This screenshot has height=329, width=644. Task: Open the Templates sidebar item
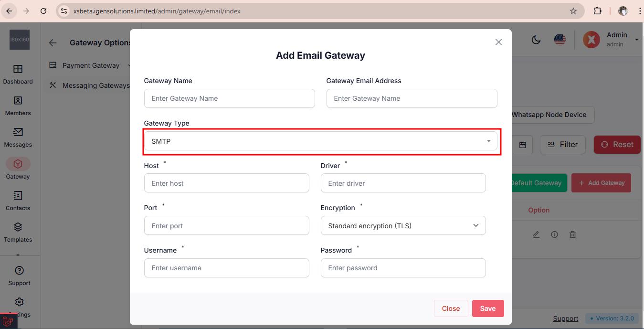(x=18, y=233)
